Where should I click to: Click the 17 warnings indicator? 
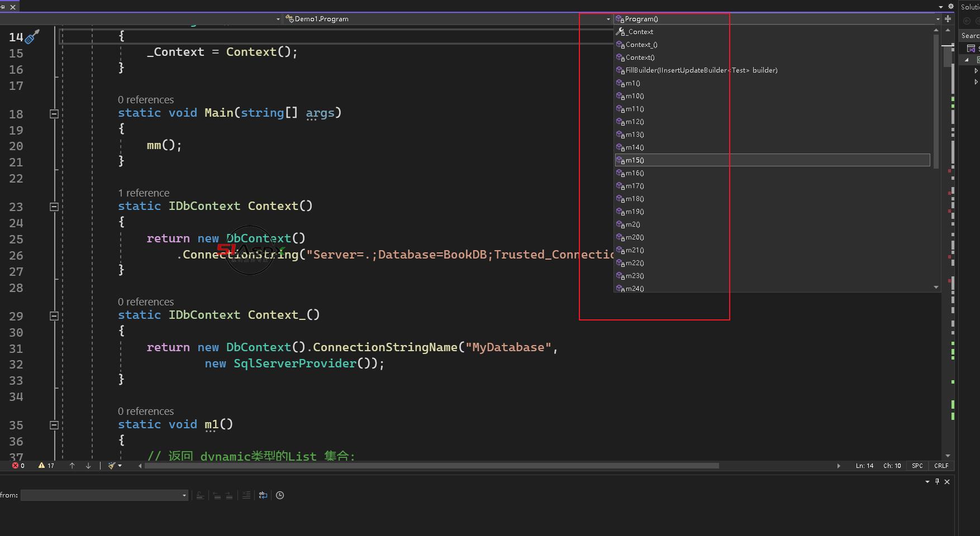tap(46, 466)
